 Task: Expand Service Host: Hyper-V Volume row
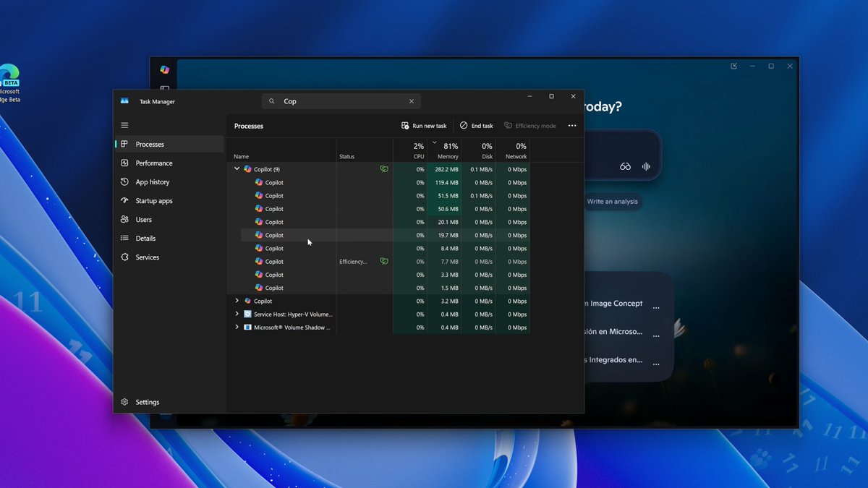pos(237,314)
